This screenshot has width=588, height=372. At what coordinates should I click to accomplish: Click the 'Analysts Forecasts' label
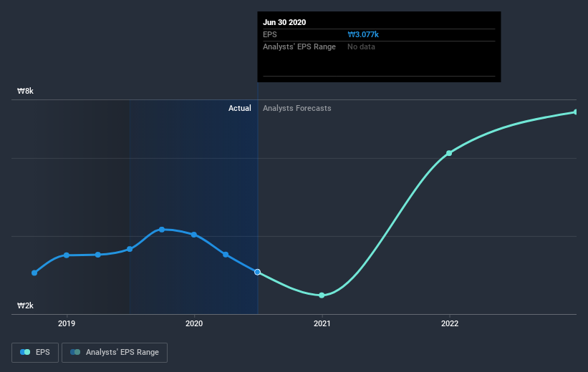point(297,108)
